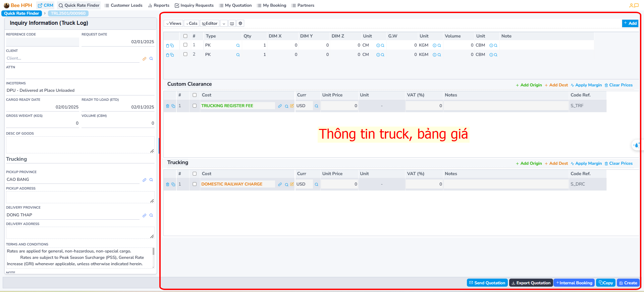
Task: Click the cube icon in grid toolbar
Action: [240, 23]
